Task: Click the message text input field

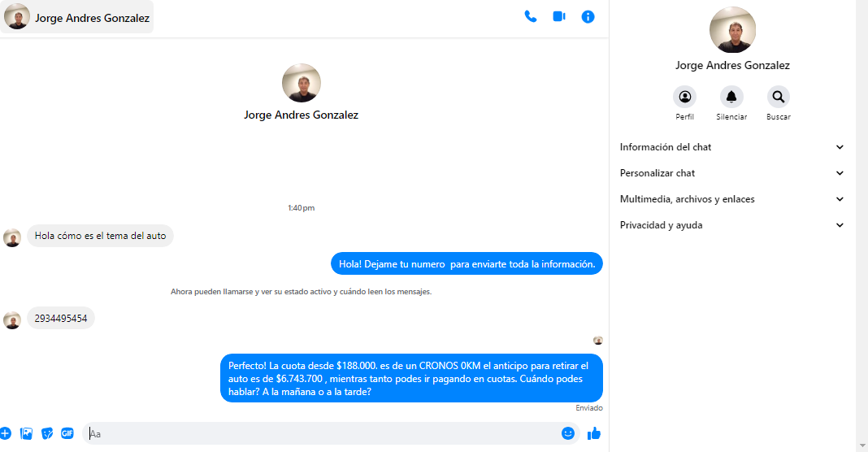Action: pyautogui.click(x=325, y=433)
